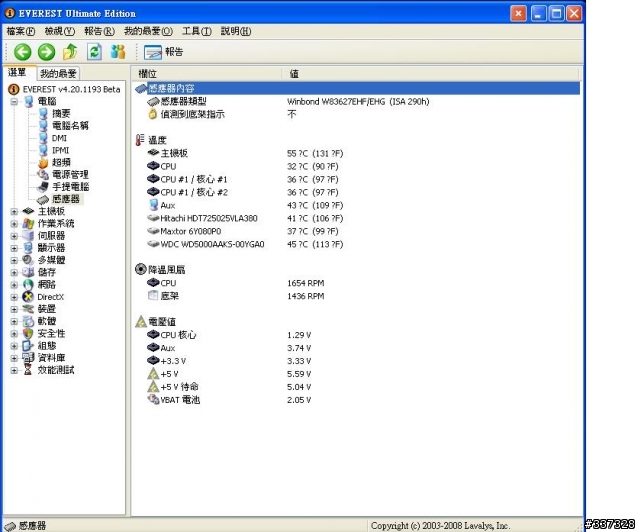Click the 值 column header
This screenshot has height=532, width=640.
click(x=430, y=74)
